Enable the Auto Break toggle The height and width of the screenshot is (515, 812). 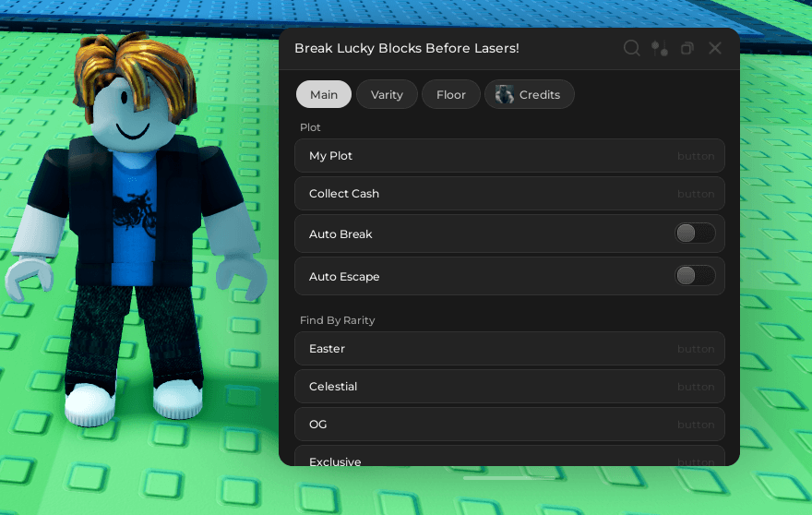pyautogui.click(x=695, y=234)
